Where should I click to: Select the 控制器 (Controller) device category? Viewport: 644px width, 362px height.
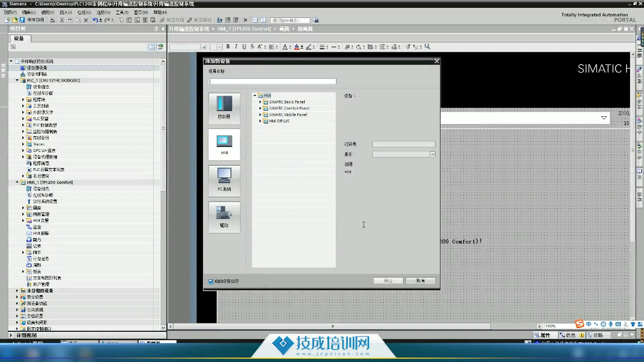224,107
